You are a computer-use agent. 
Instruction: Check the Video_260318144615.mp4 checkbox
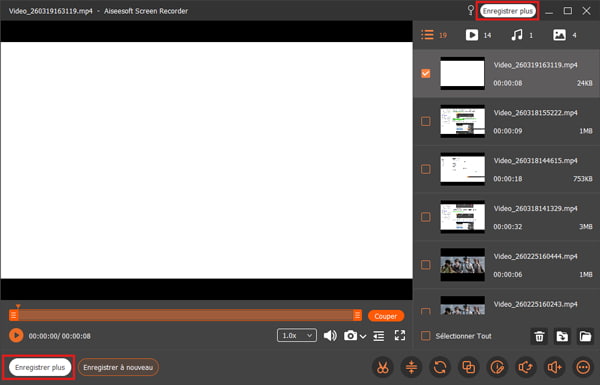click(426, 169)
